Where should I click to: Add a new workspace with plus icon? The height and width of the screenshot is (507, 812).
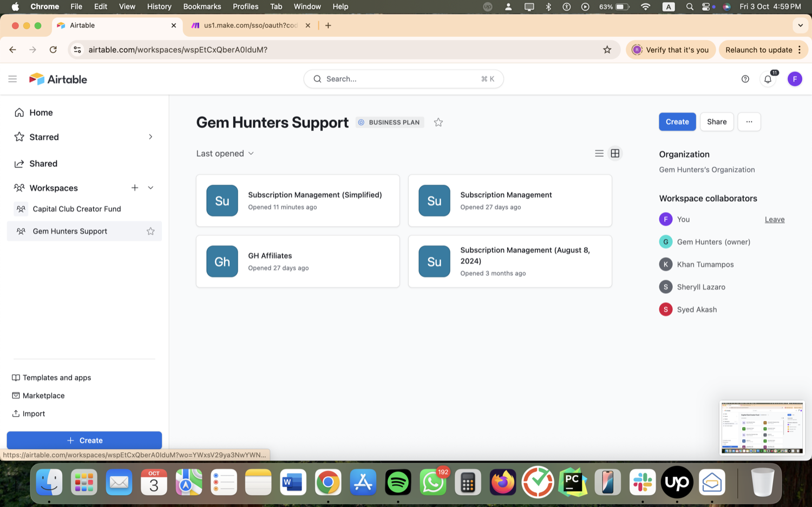click(x=135, y=188)
